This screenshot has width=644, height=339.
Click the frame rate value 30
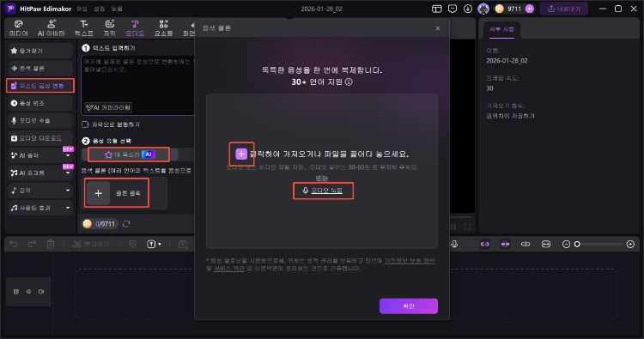pos(489,88)
